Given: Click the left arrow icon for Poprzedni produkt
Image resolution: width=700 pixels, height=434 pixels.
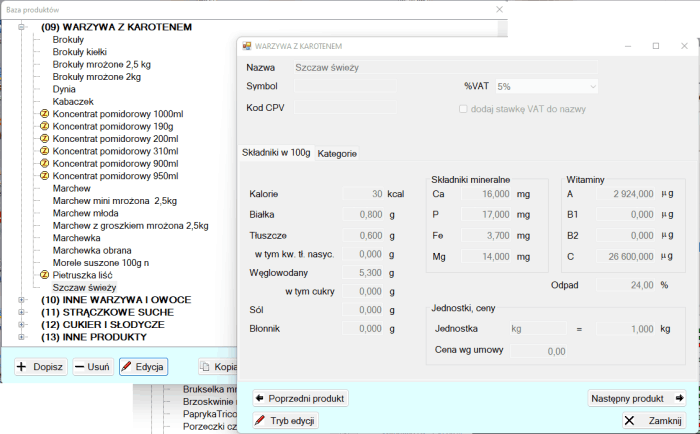Looking at the screenshot, I should click(x=258, y=398).
